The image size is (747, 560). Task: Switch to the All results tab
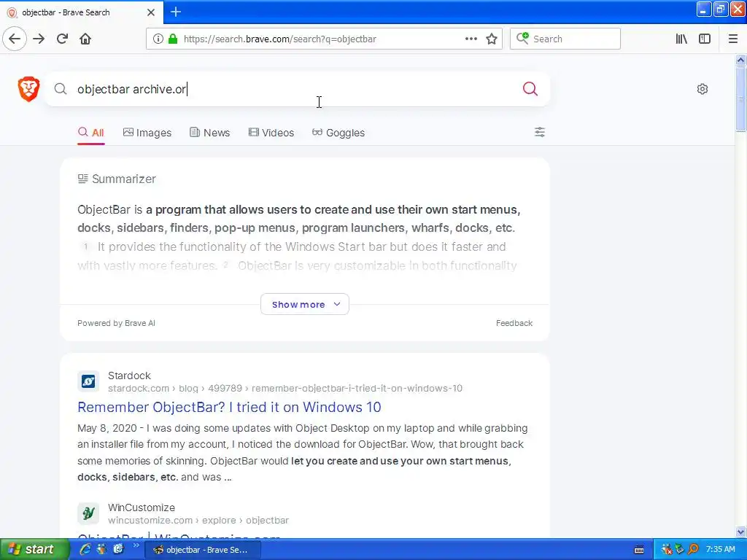[x=91, y=133]
